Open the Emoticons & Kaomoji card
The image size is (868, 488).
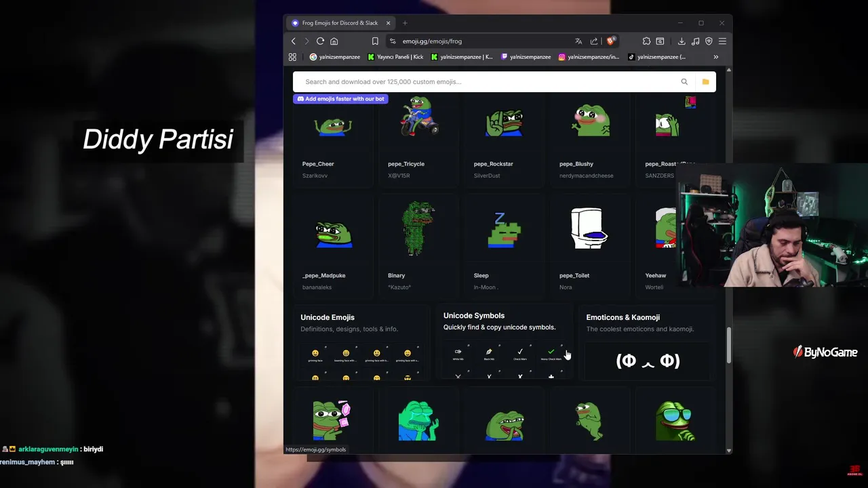pyautogui.click(x=647, y=343)
